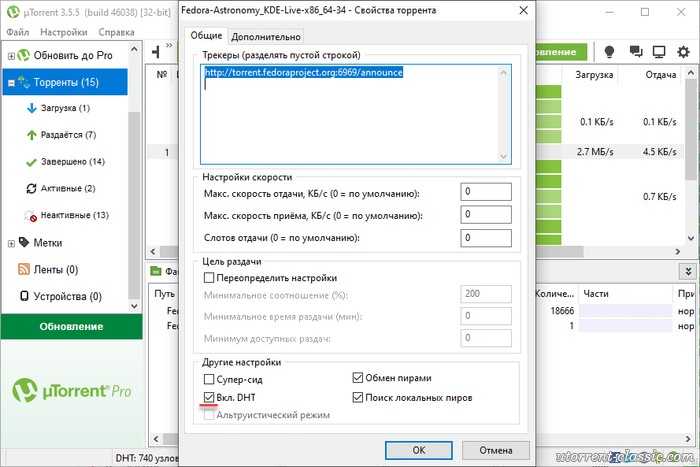The image size is (700, 467).
Task: Enable the Переопределить настройки checkbox
Action: [208, 278]
